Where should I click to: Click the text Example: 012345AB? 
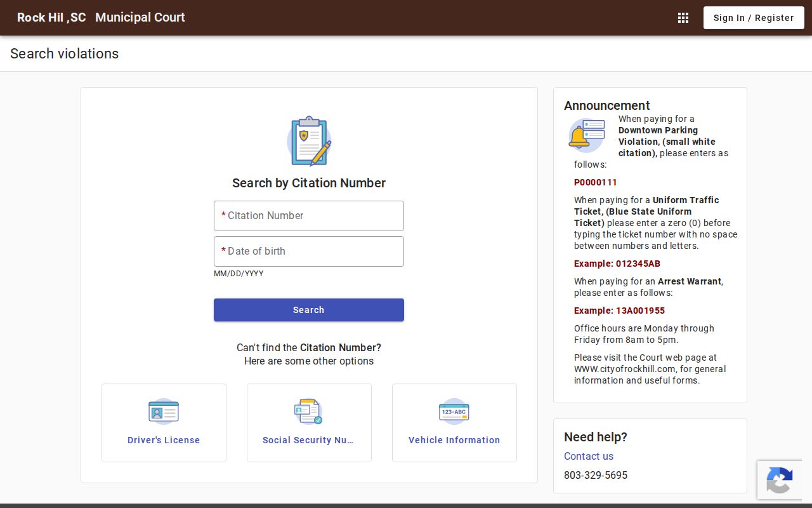click(617, 264)
